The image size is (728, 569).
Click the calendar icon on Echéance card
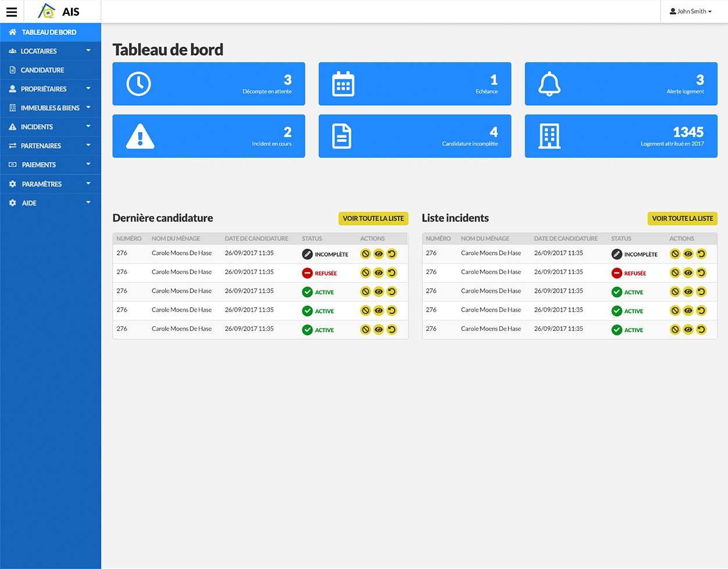(x=343, y=84)
